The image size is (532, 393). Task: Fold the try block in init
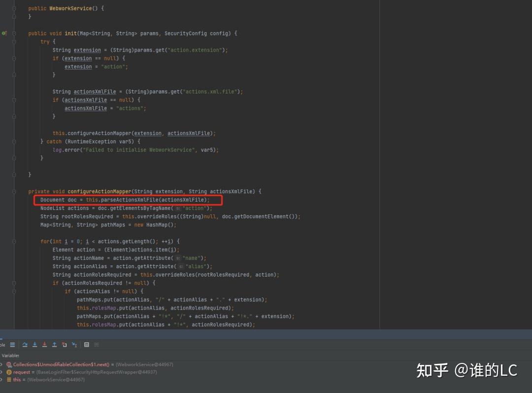[x=14, y=42]
